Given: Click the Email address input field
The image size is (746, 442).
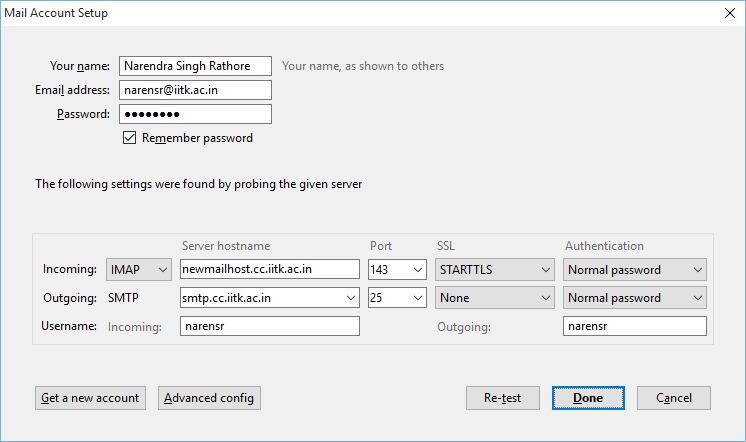Looking at the screenshot, I should (195, 90).
